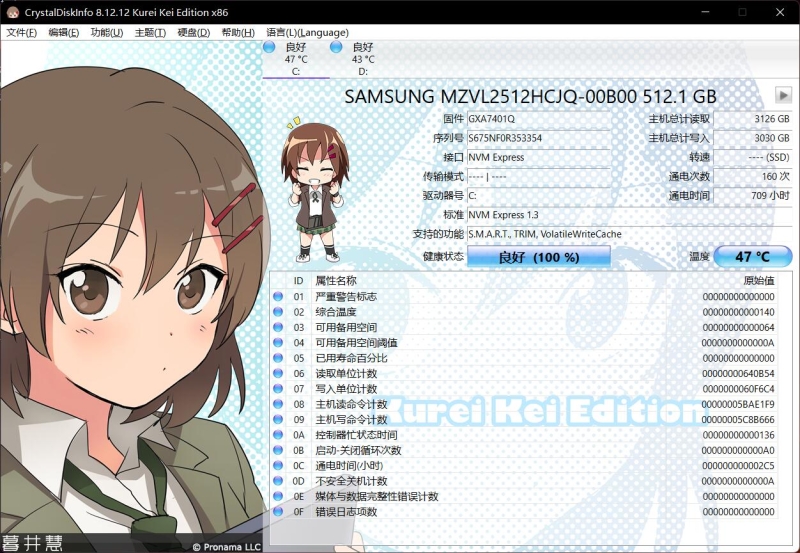The image size is (800, 553).
Task: Select the 读取单位计数 attribute row
Action: [x=524, y=373]
